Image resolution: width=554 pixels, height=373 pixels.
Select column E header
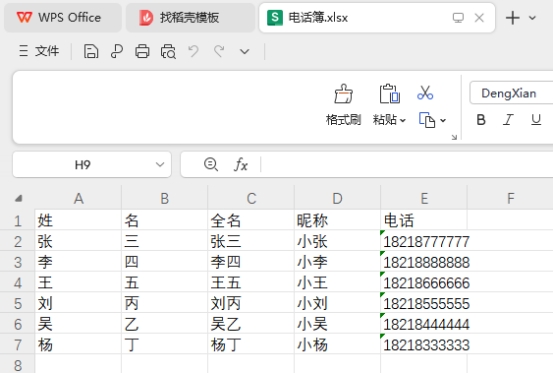coord(424,199)
